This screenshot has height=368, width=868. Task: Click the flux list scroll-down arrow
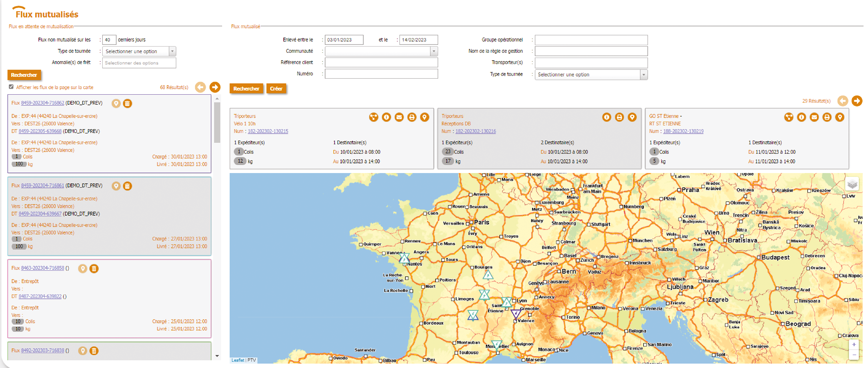(217, 356)
